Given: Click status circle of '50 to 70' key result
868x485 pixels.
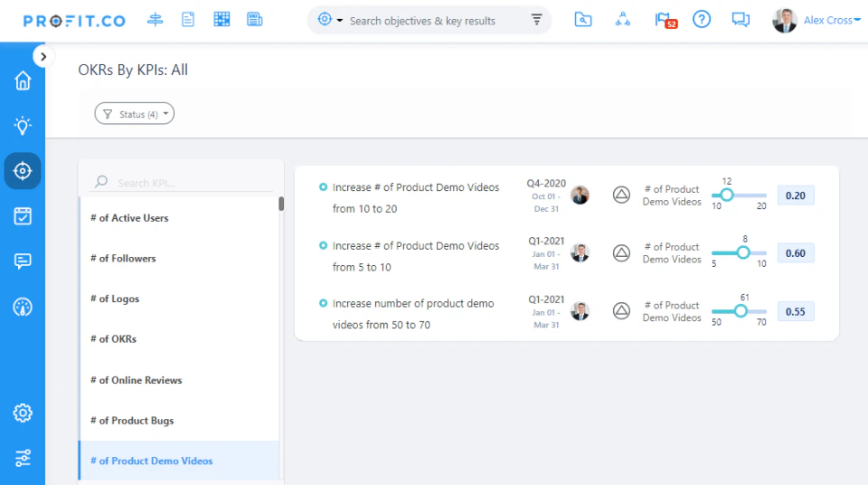Looking at the screenshot, I should coord(324,303).
